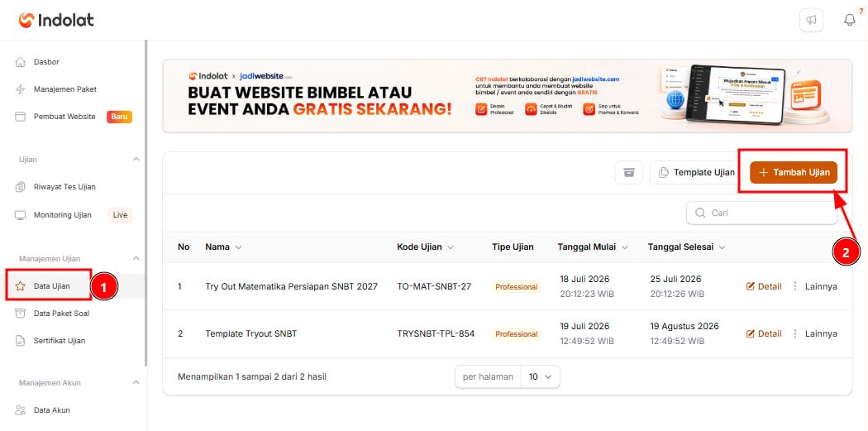
Task: Click the Indolat logo
Action: [x=56, y=20]
